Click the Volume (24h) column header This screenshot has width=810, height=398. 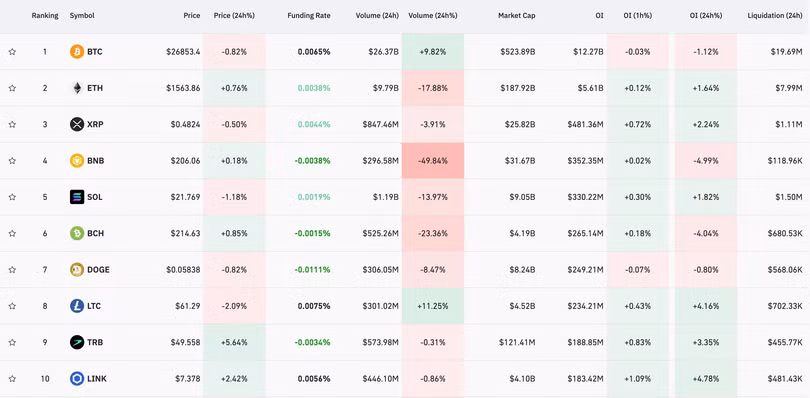coord(377,16)
